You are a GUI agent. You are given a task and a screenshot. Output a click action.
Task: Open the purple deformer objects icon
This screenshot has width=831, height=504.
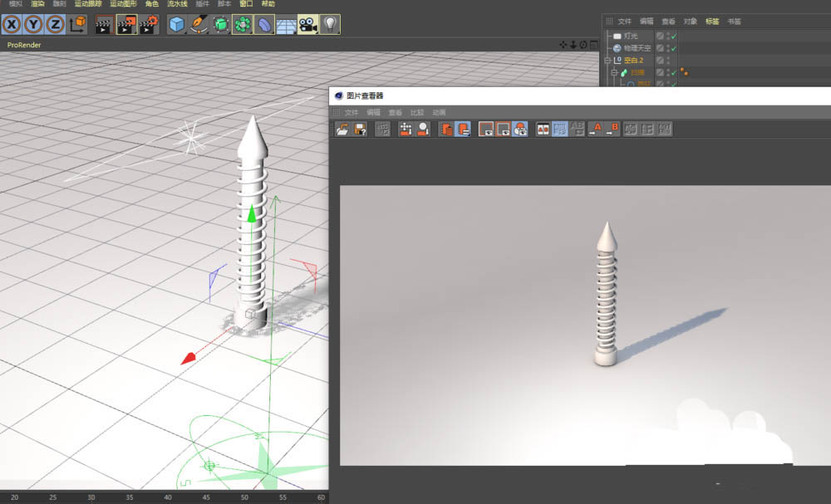(x=264, y=24)
